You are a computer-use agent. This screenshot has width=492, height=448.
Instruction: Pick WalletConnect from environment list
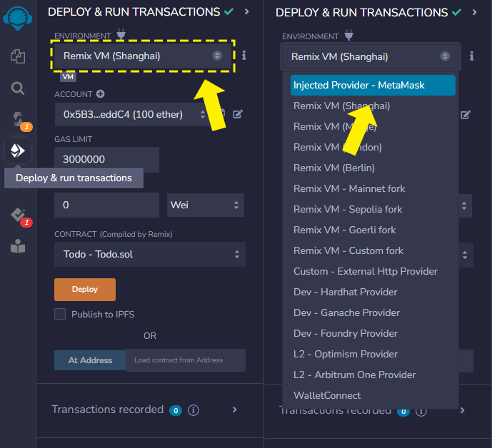point(327,396)
